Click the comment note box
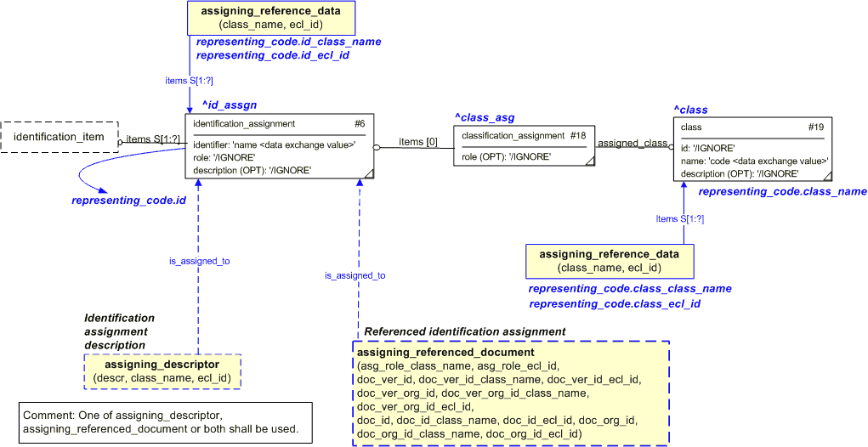The height and width of the screenshot is (447, 868). click(166, 422)
